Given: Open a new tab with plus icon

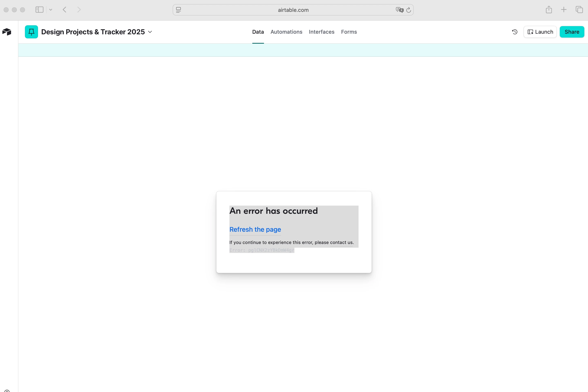Looking at the screenshot, I should point(564,10).
